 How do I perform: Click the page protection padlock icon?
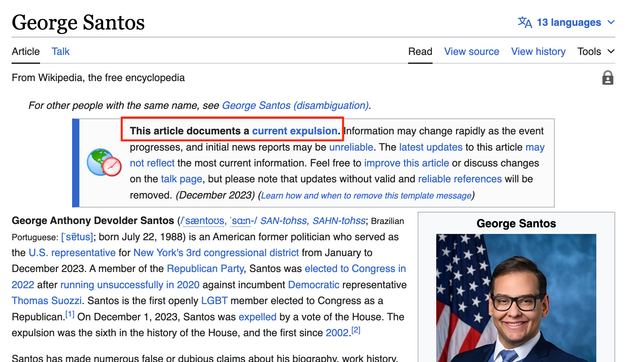pos(607,78)
